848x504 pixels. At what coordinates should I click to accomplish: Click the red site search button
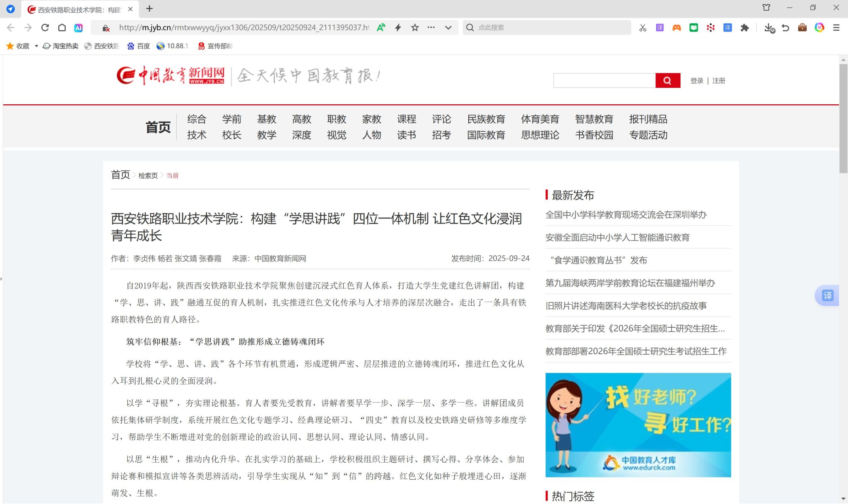(x=667, y=81)
